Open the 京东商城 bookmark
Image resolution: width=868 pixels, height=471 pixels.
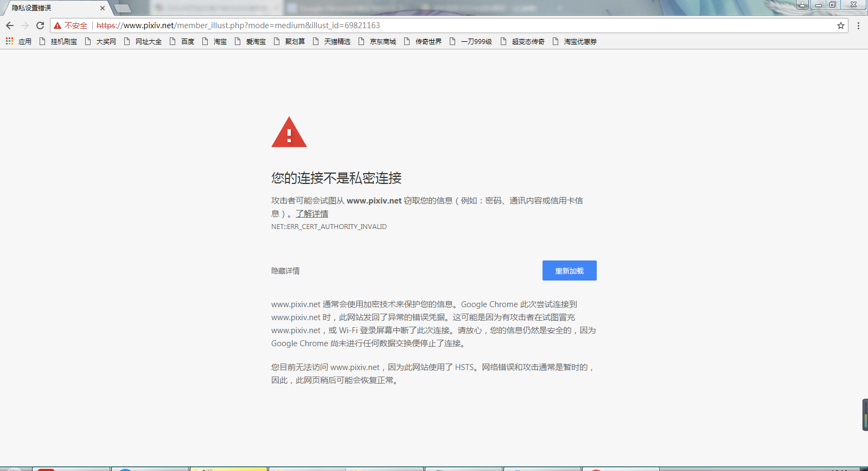tap(377, 41)
